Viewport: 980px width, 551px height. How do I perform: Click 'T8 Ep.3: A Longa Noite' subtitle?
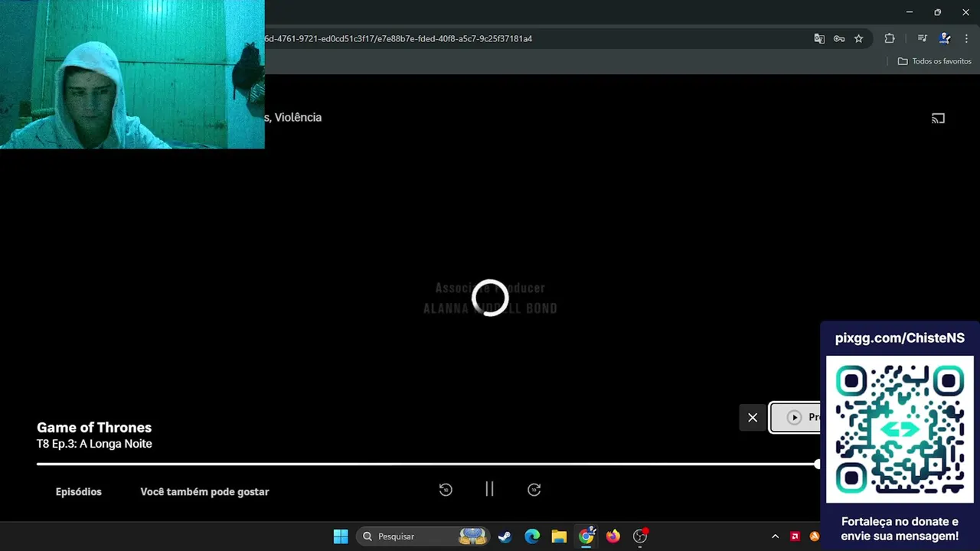[x=94, y=444]
